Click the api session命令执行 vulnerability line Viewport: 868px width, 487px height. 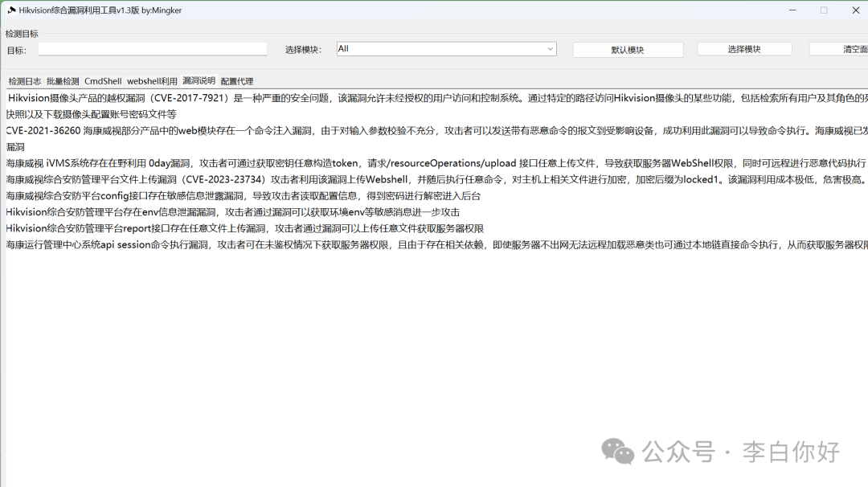(321, 245)
